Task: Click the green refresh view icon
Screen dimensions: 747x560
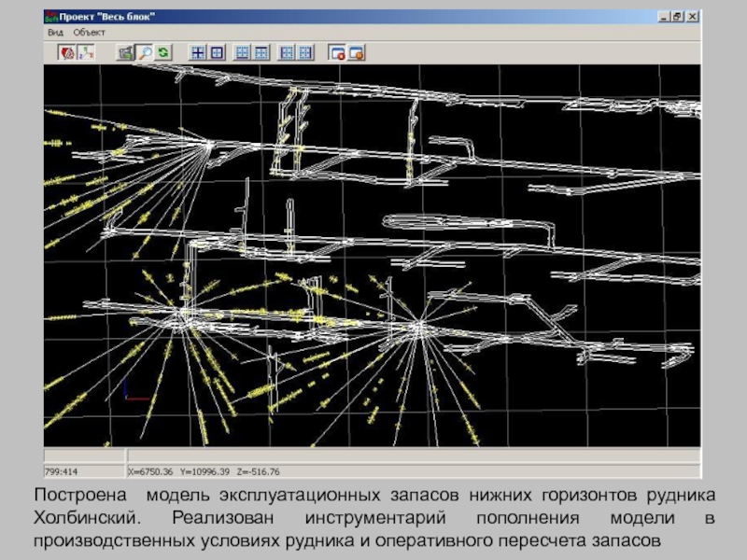Action: coord(163,53)
